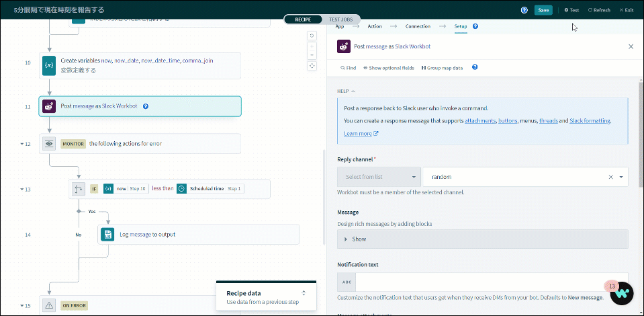The height and width of the screenshot is (316, 644).
Task: Expand the Recipe data panel
Action: [304, 293]
